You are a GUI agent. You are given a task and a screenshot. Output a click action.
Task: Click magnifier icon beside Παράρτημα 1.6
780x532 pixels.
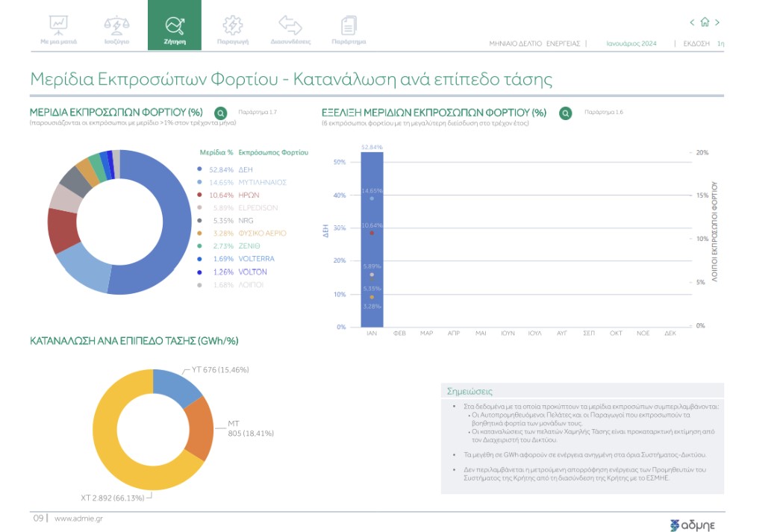pos(566,113)
